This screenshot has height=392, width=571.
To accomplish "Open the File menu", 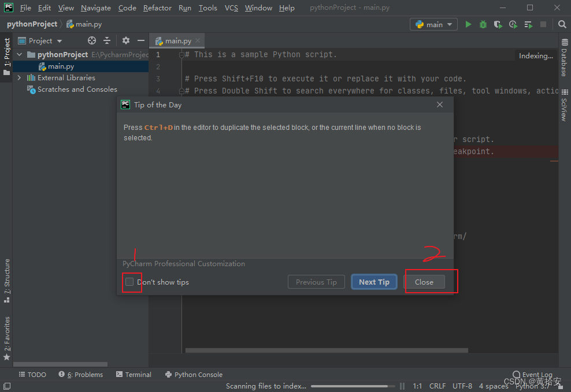I will [25, 8].
